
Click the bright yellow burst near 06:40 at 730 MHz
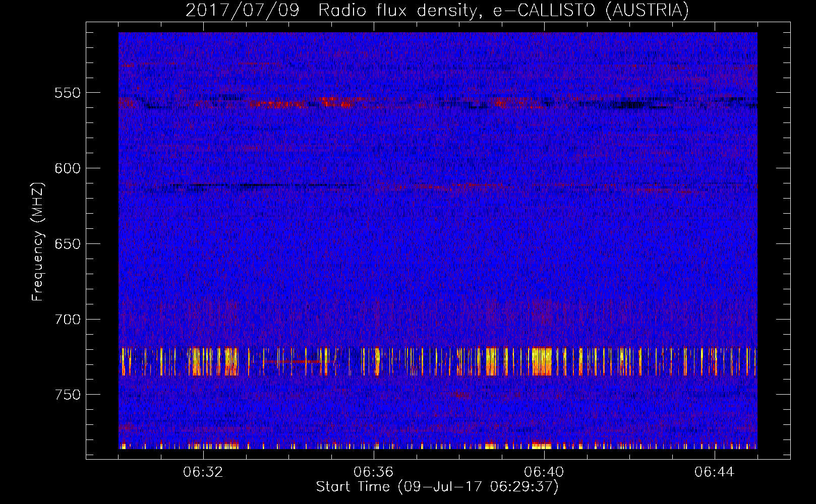pos(542,361)
